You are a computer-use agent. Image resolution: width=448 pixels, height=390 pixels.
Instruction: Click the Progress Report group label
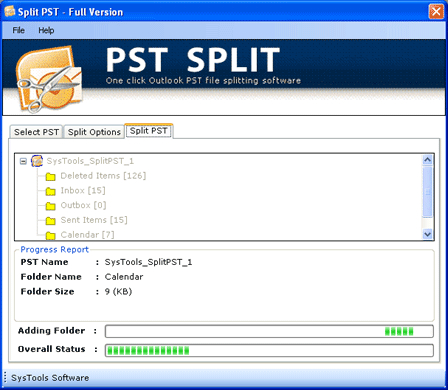pyautogui.click(x=55, y=250)
